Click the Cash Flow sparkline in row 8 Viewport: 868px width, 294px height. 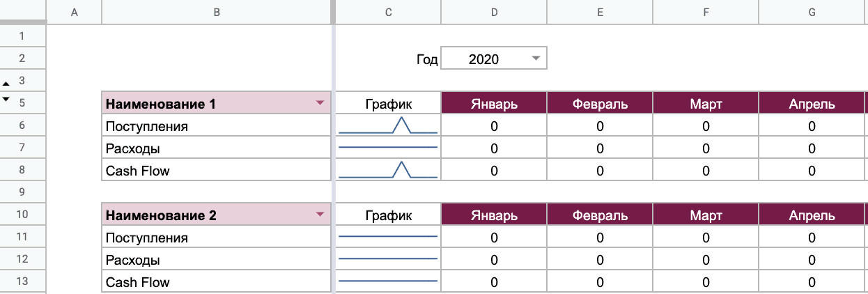pyautogui.click(x=388, y=171)
